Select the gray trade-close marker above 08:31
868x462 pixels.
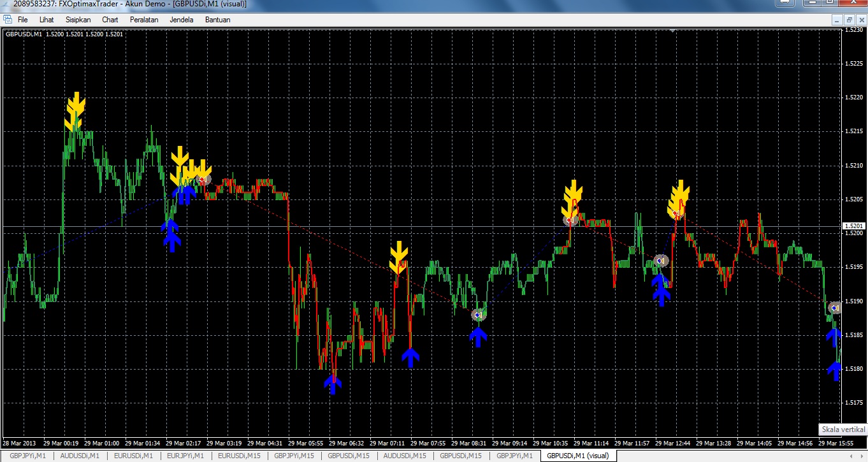[x=479, y=315]
